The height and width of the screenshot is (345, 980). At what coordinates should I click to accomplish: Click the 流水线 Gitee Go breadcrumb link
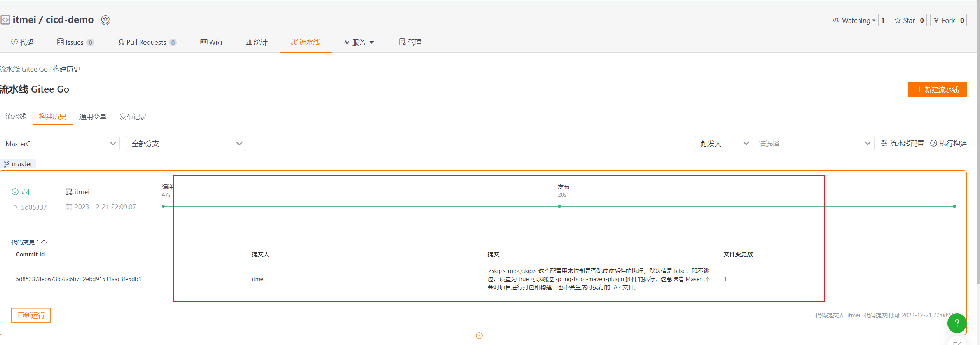[x=24, y=69]
